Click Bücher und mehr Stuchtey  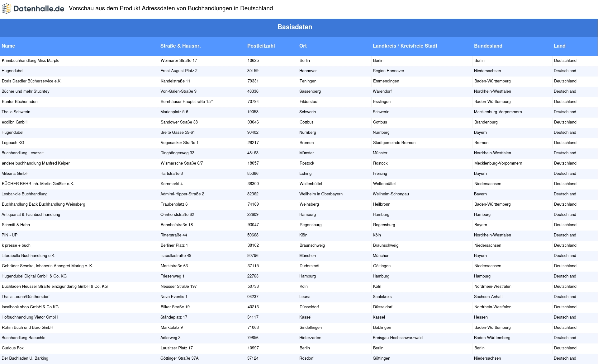pos(26,91)
